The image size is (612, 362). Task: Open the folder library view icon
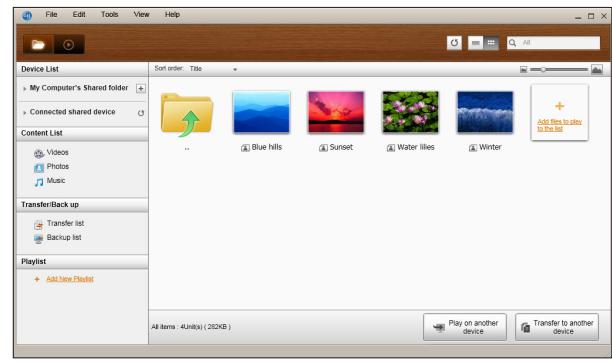pos(38,44)
